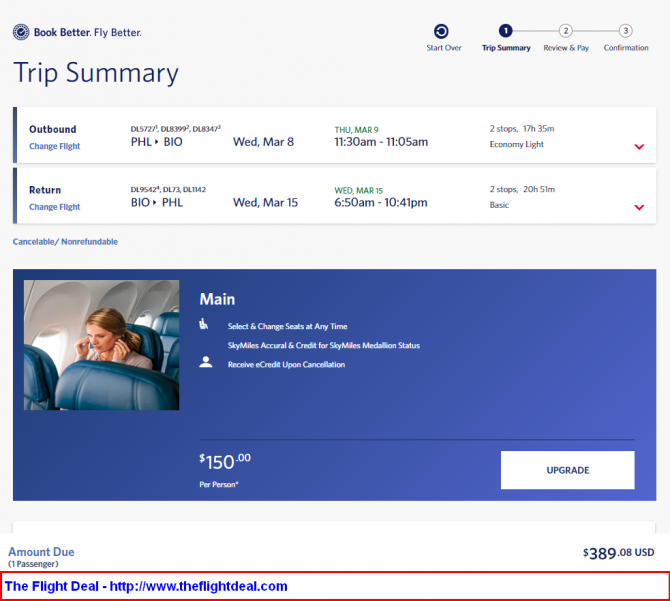Image resolution: width=670 pixels, height=601 pixels.
Task: Click the 2 stops, 17h 35m duration text
Action: pyautogui.click(x=522, y=129)
